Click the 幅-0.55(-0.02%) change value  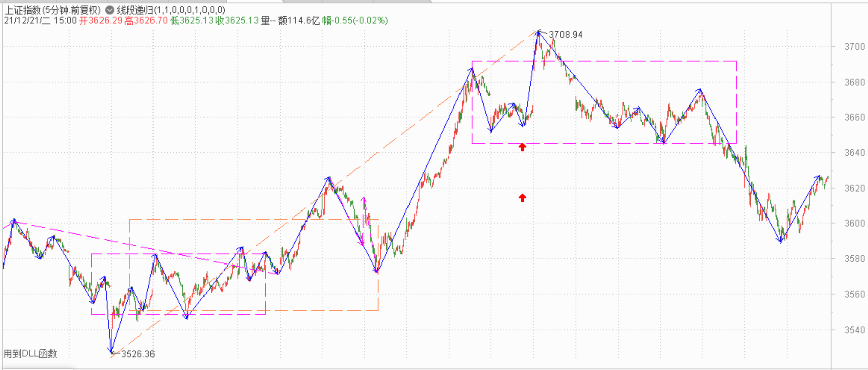click(x=355, y=21)
